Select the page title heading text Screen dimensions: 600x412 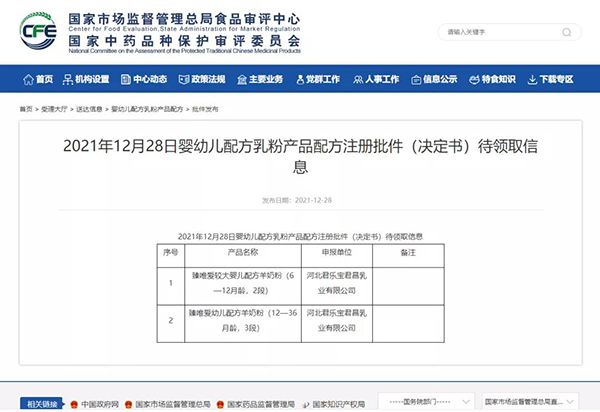click(300, 156)
